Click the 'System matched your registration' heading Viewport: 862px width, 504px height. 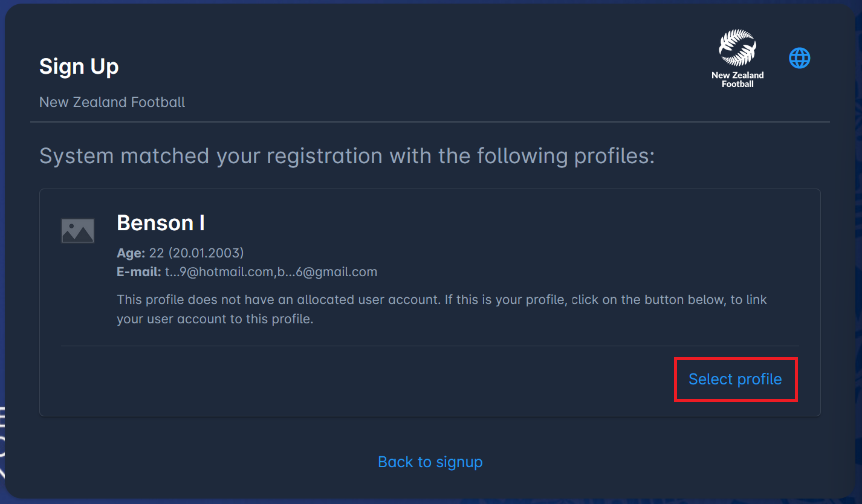coord(347,156)
